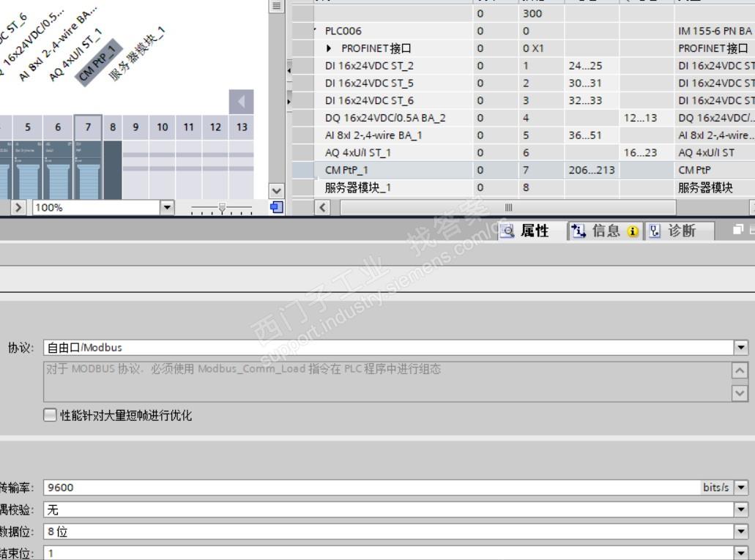Select the server module in slot 8
Image resolution: width=755 pixels, height=560 pixels.
(x=113, y=170)
